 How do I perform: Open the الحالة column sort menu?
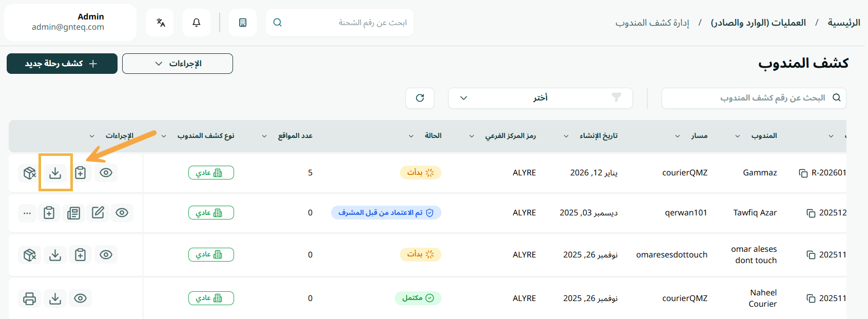(411, 136)
